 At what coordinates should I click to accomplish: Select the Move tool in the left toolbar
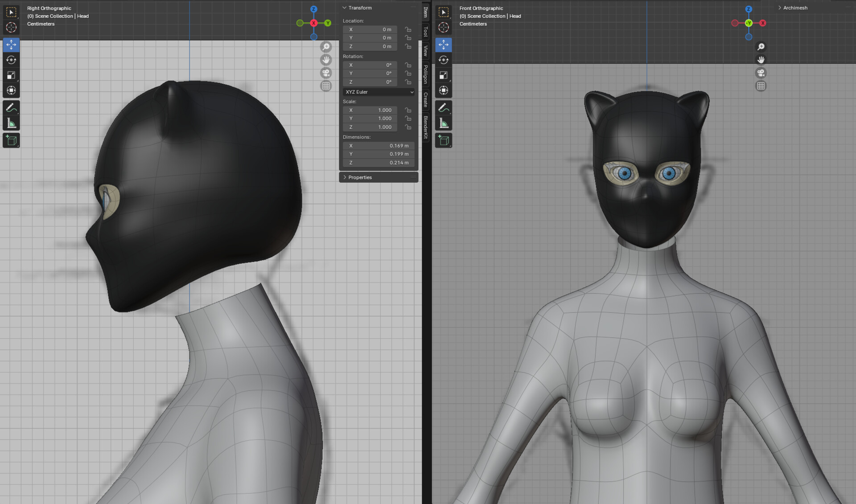pyautogui.click(x=11, y=45)
